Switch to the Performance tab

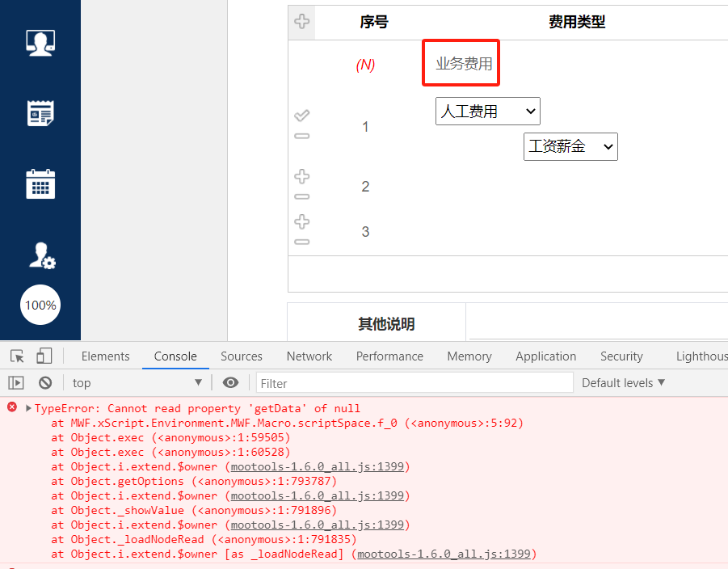[x=389, y=356]
